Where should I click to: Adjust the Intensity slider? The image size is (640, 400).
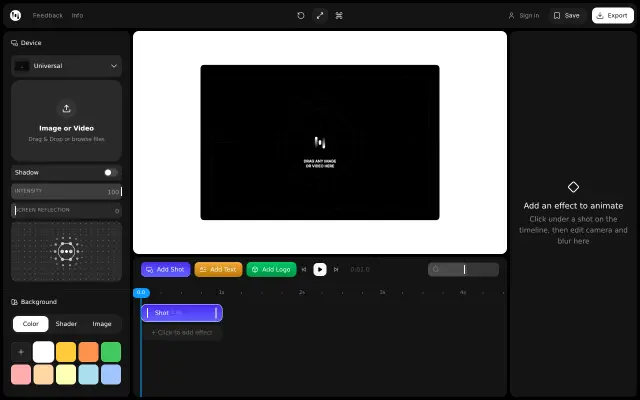[67, 191]
